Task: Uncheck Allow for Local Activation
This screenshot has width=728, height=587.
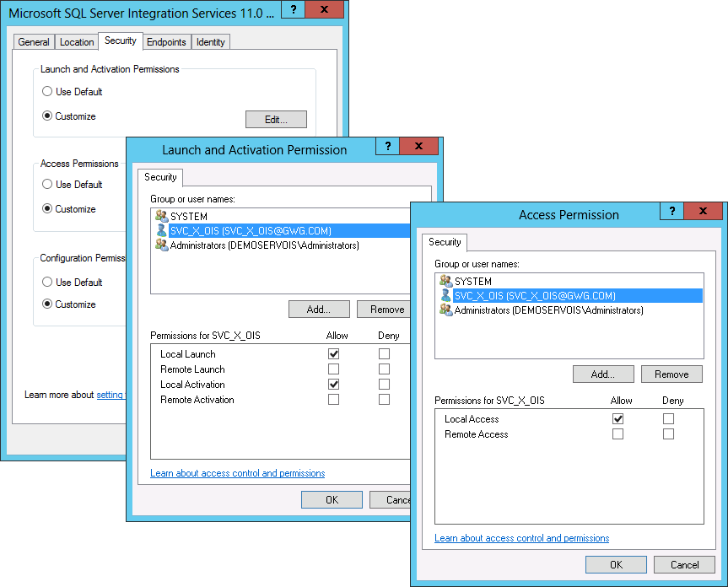Action: (x=333, y=385)
